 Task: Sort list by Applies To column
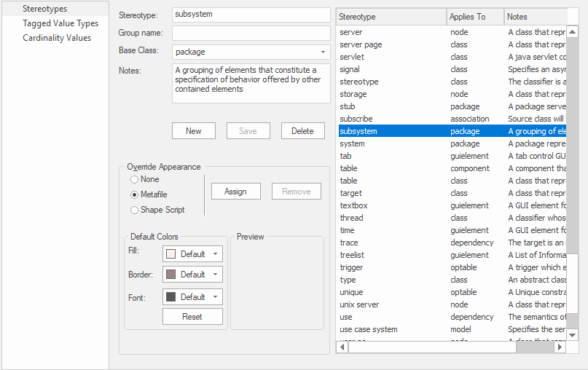474,17
